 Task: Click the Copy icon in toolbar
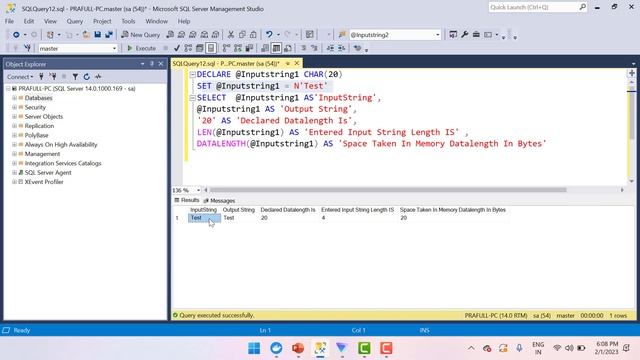(x=242, y=35)
